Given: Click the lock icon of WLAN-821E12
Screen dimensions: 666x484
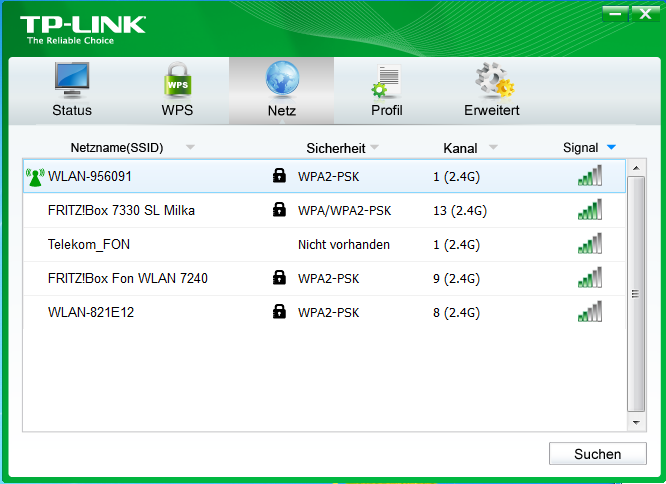Looking at the screenshot, I should (x=279, y=311).
